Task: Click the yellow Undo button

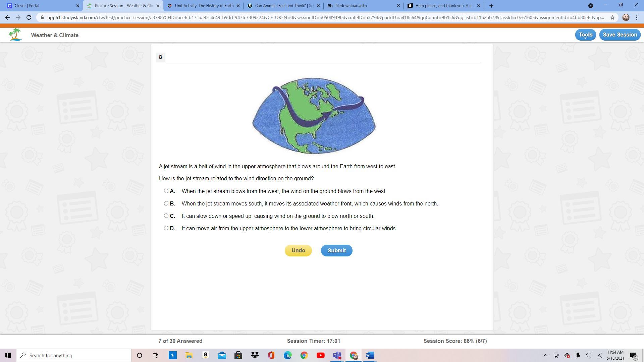Action: 298,250
